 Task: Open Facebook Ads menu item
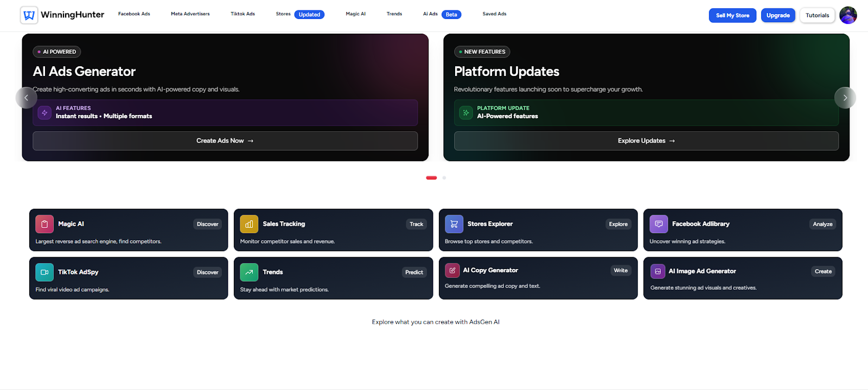click(x=134, y=14)
